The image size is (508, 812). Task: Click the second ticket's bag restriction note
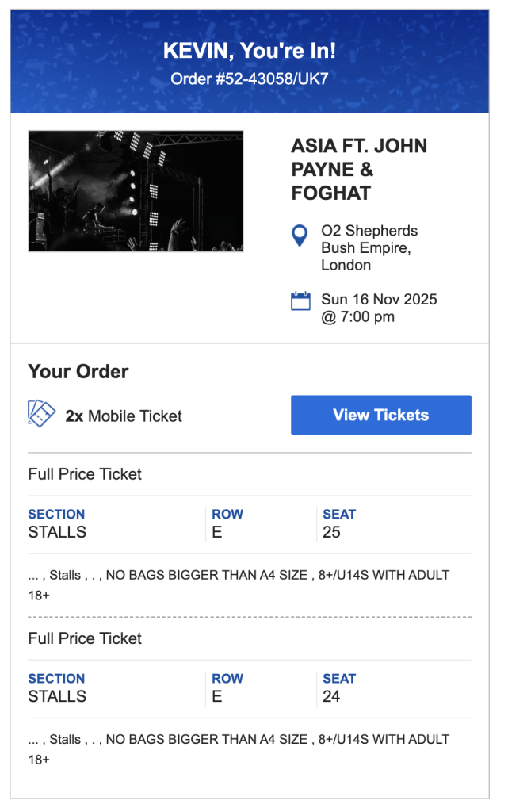(x=238, y=749)
